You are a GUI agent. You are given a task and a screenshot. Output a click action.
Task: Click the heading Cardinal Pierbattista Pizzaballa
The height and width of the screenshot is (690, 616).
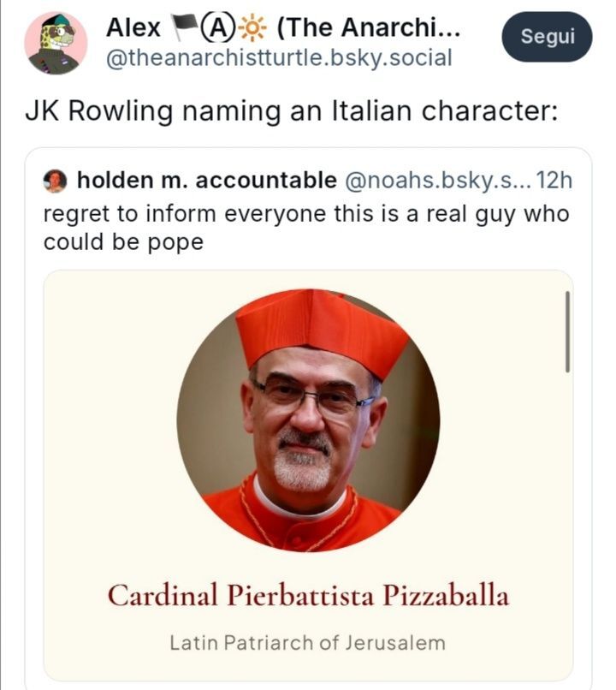[x=308, y=596]
